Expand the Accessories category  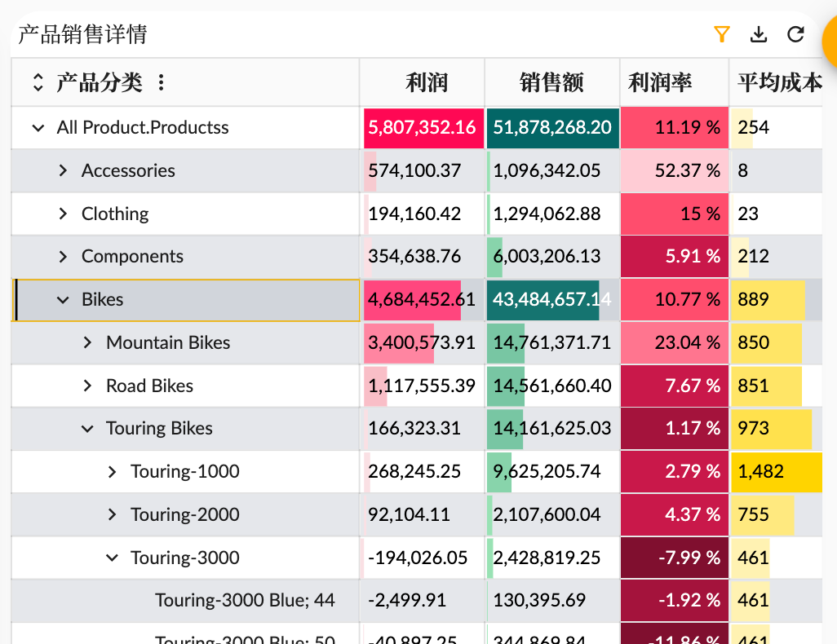point(64,170)
